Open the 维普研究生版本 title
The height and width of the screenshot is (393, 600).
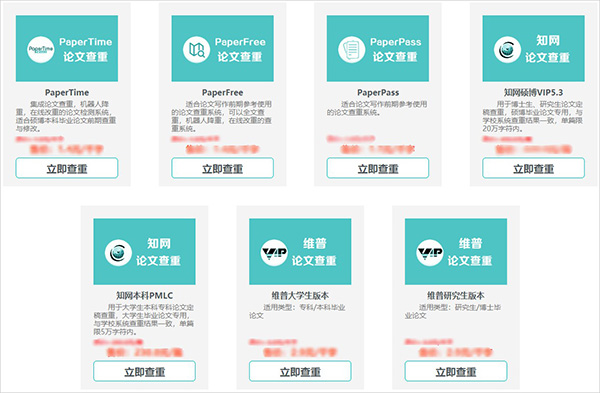pyautogui.click(x=456, y=296)
